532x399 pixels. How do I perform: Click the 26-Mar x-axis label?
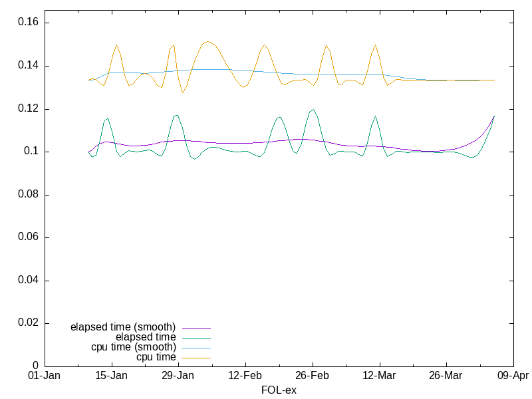pos(446,376)
